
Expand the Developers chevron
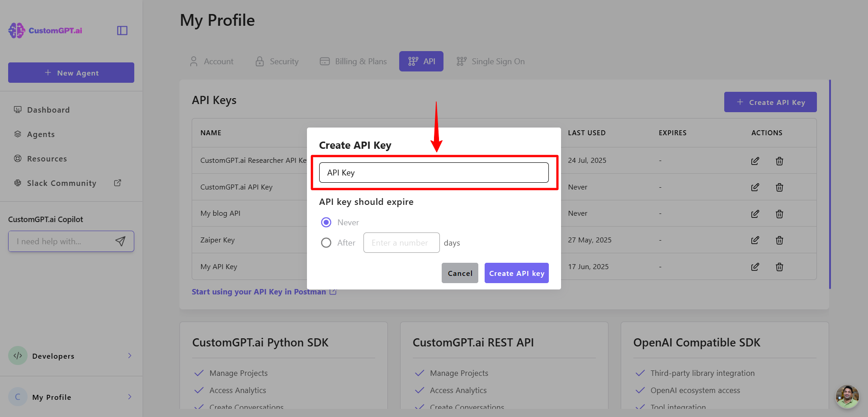(130, 355)
